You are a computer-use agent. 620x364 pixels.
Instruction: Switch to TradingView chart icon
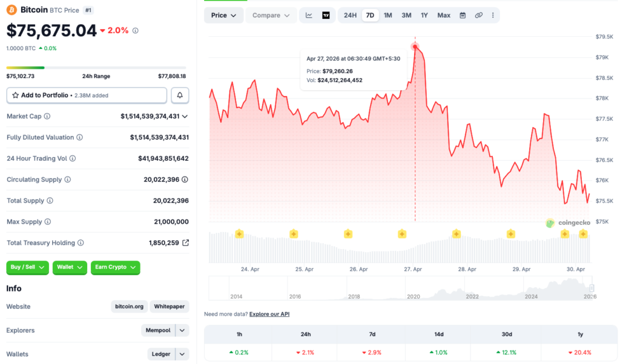[326, 15]
